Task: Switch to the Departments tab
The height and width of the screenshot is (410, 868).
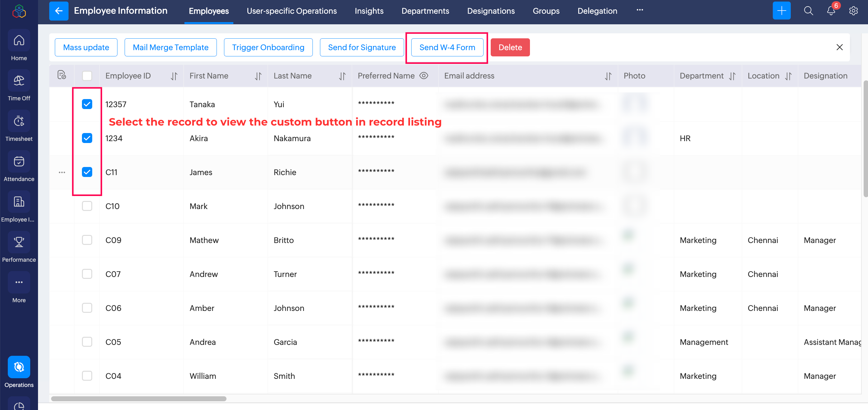Action: tap(425, 11)
